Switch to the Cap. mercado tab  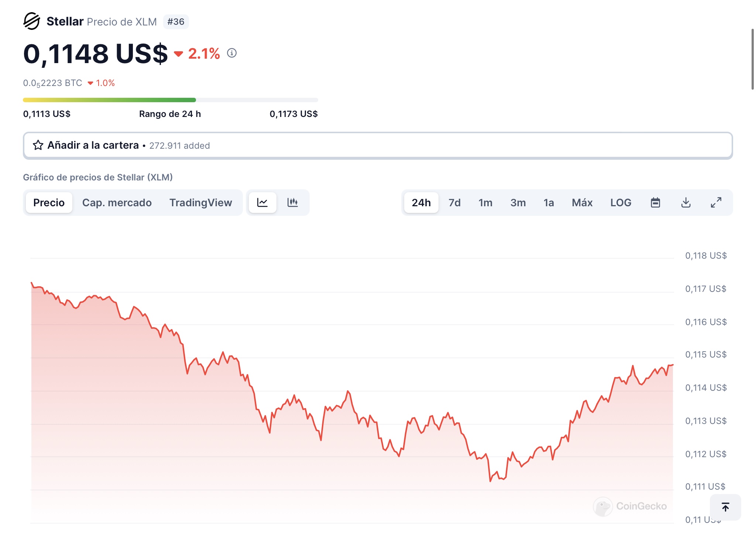coord(117,203)
